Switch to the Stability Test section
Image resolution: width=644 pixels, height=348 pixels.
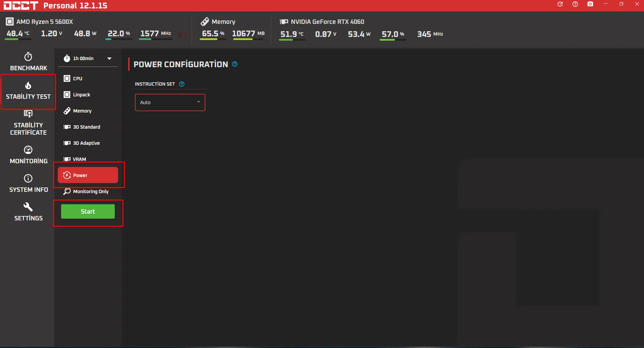(x=29, y=91)
